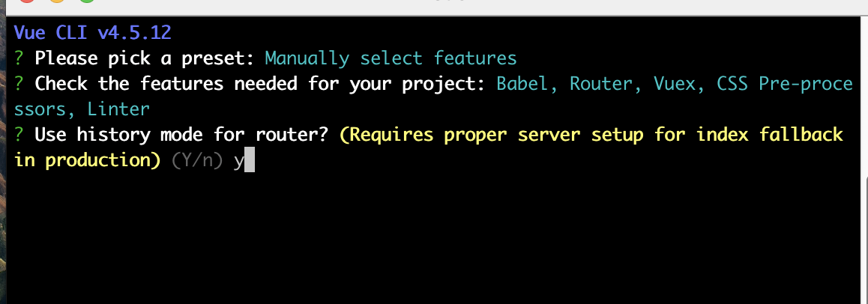Click the green question mark before preset prompt
This screenshot has width=868, height=304.
coord(19,58)
